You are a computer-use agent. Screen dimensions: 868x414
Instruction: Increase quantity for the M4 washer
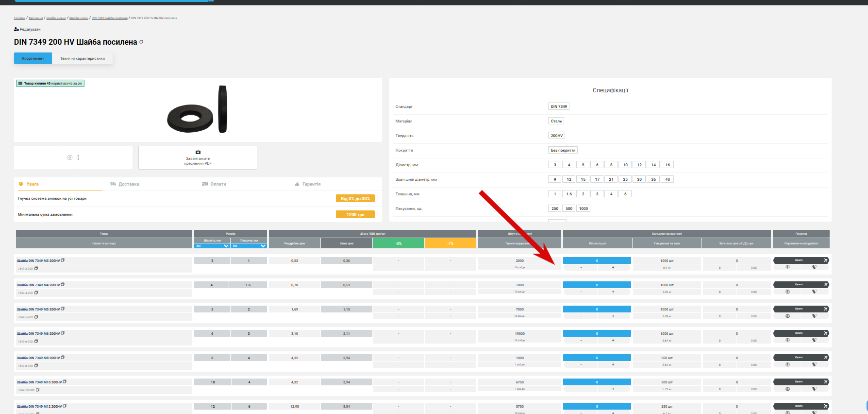point(613,292)
